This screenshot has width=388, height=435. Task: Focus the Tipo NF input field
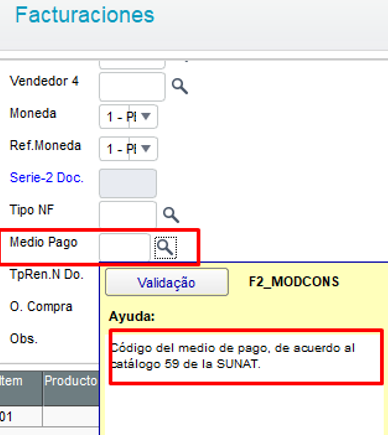(128, 215)
